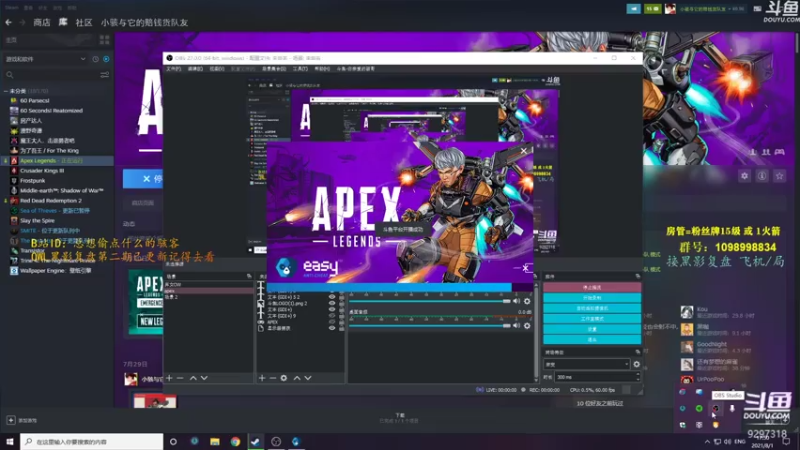This screenshot has height=450, width=800.
Task: Toggle visibility of 文本 (GDI+) 3 2 source
Action: click(x=332, y=297)
